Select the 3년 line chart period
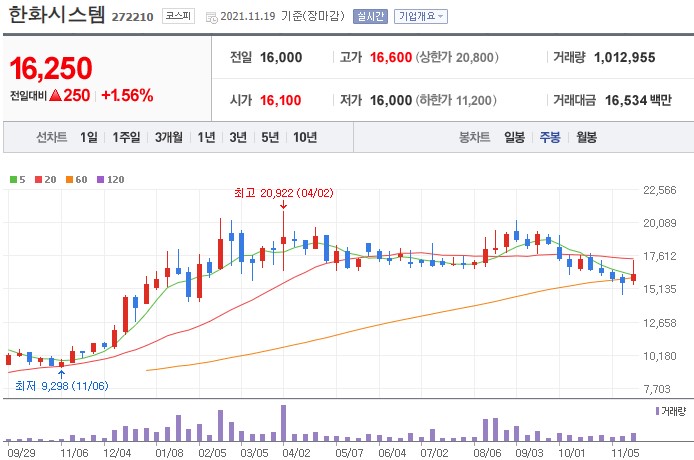The image size is (694, 460). click(238, 137)
